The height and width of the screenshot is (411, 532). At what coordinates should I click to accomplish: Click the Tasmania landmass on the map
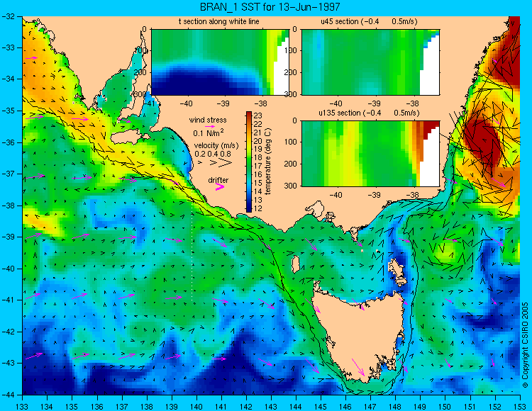coord(360,335)
